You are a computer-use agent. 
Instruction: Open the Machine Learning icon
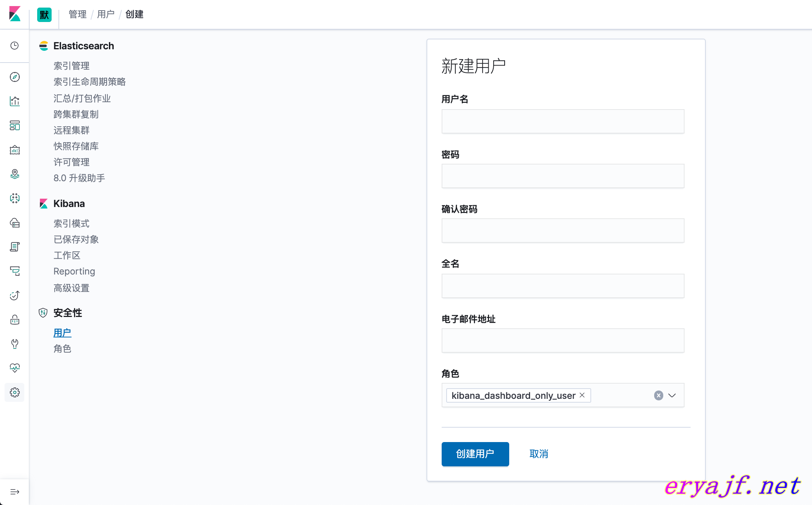click(15, 198)
